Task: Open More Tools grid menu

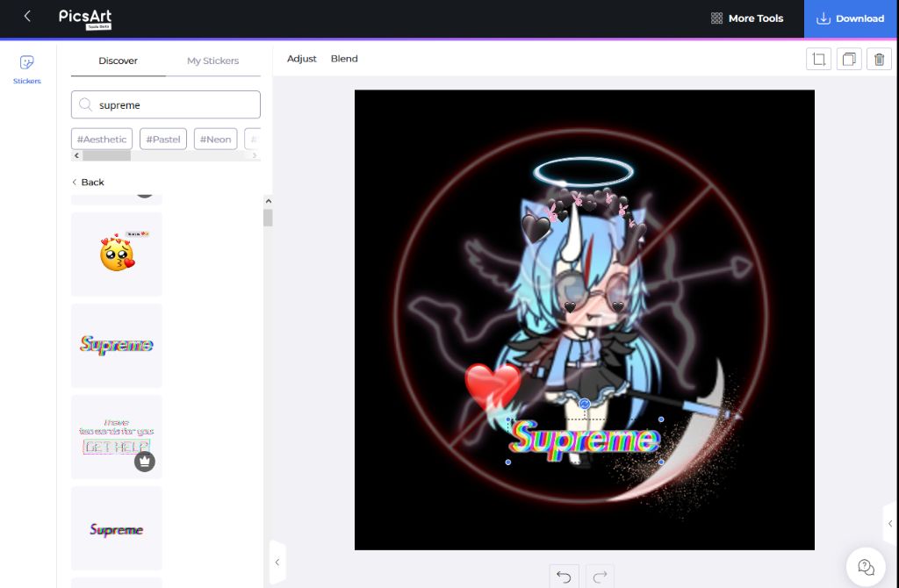Action: 746,18
